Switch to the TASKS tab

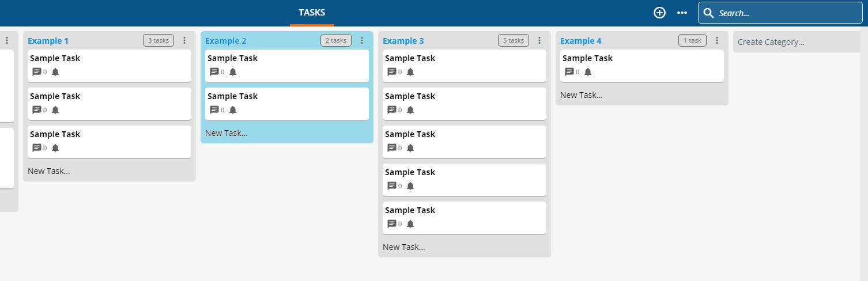[x=312, y=13]
